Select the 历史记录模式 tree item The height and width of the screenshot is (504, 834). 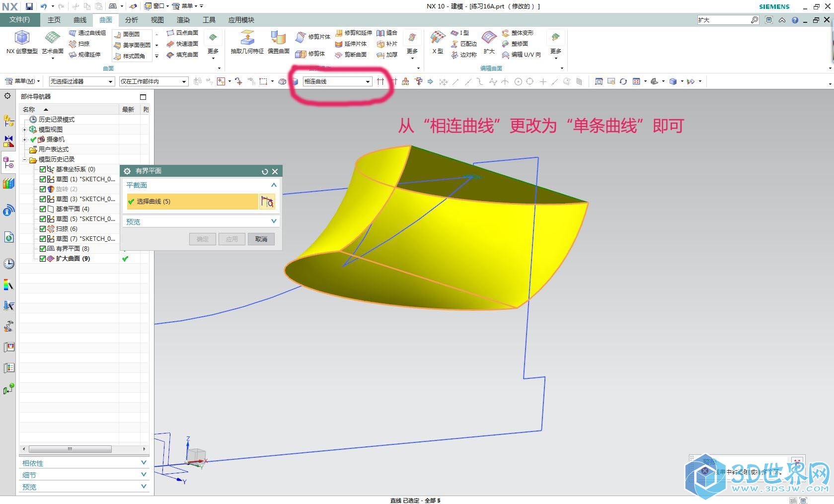(x=52, y=120)
